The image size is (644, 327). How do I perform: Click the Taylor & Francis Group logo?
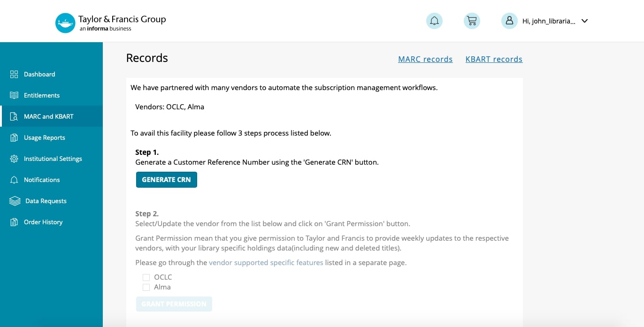[111, 23]
